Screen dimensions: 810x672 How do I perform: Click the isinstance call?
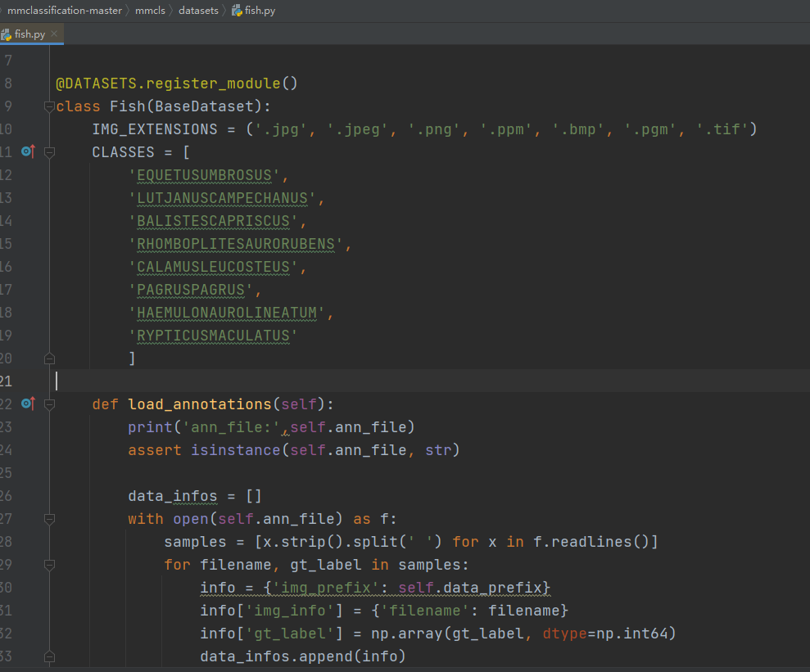[236, 450]
